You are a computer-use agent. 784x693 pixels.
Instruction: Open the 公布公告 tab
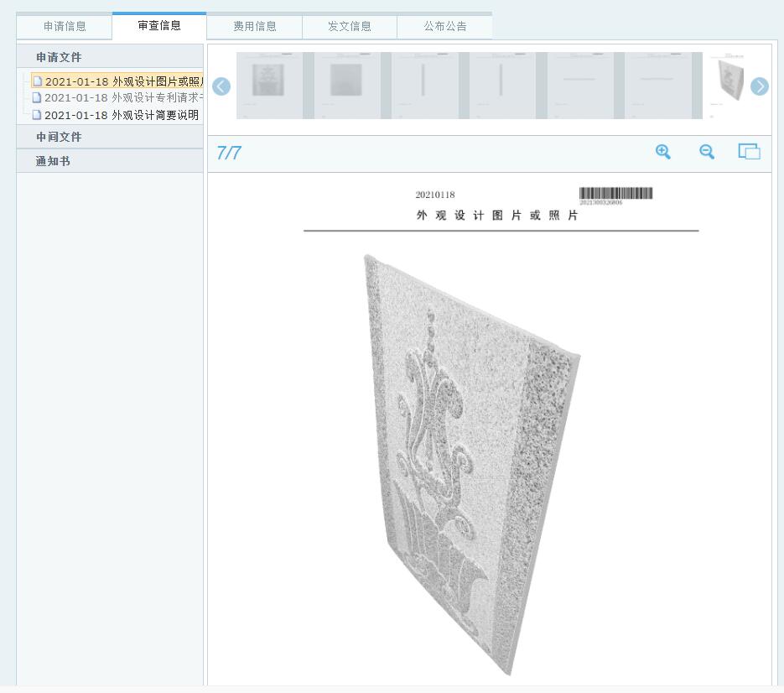(x=445, y=26)
